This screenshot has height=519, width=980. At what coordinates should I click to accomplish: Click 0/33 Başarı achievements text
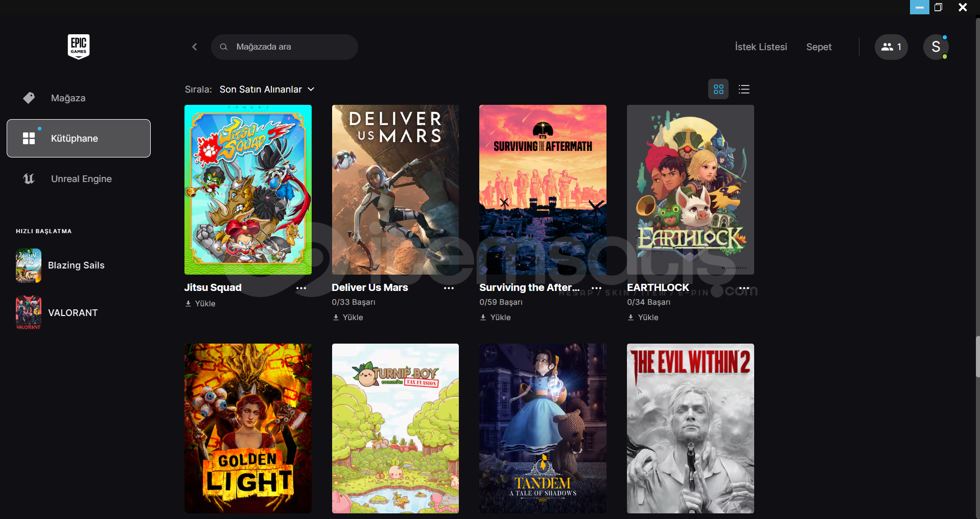click(x=354, y=302)
